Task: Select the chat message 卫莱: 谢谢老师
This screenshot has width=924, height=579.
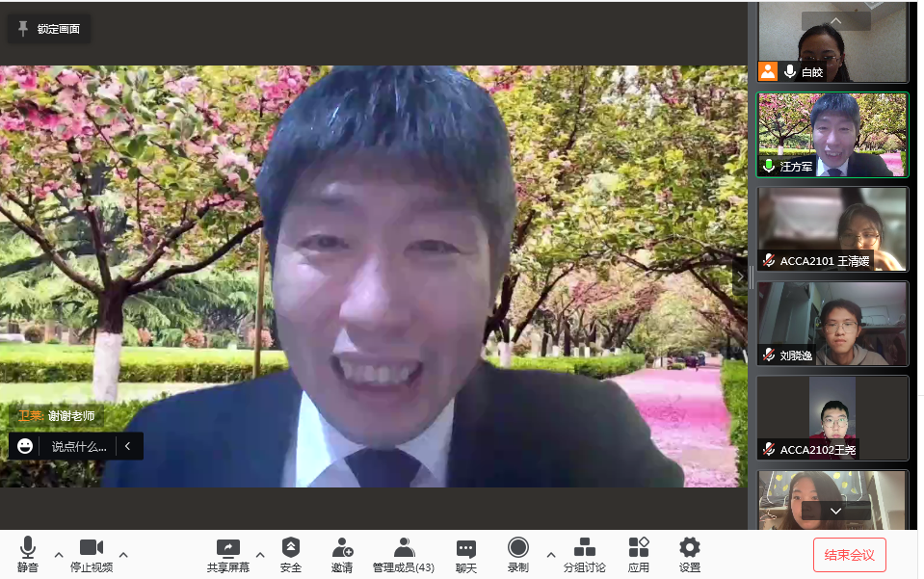Action: pos(57,416)
